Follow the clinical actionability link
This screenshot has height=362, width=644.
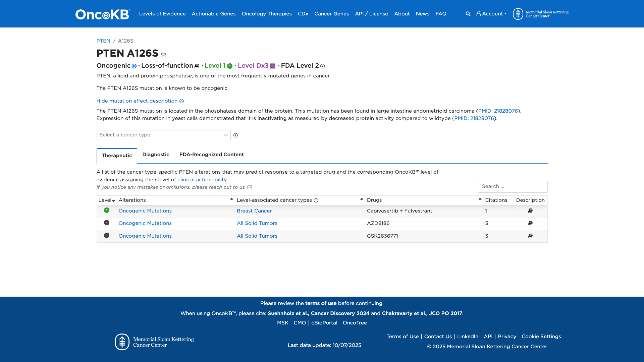coord(202,179)
